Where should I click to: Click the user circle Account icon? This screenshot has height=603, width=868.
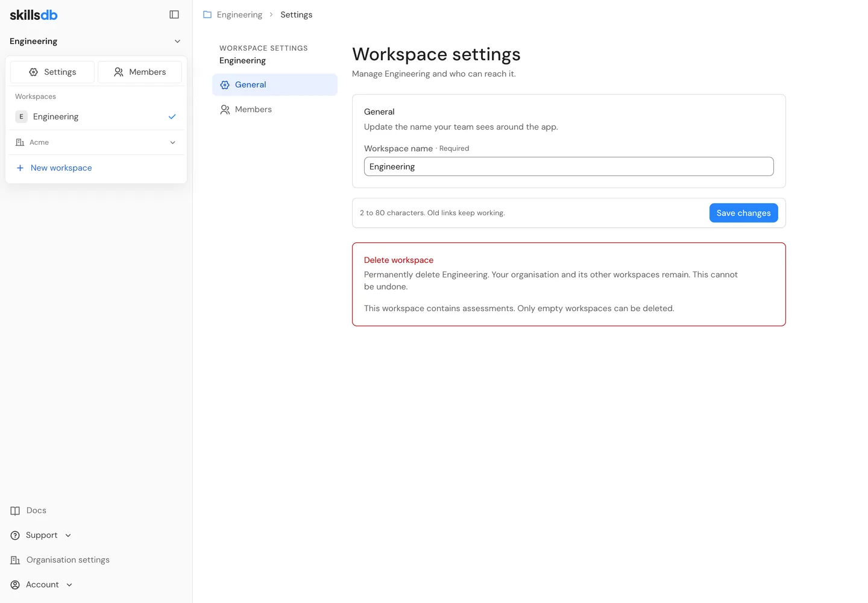coord(15,585)
